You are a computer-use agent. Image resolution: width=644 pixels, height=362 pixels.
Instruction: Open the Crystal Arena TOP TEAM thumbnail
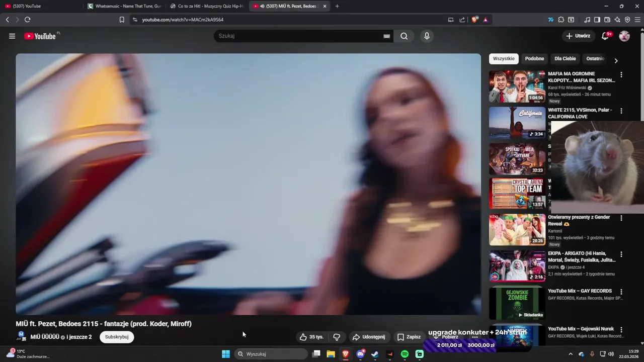517,194
